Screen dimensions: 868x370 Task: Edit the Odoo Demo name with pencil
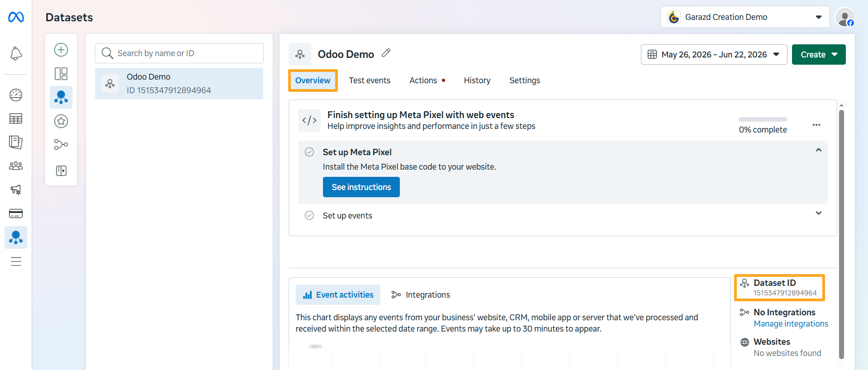coord(386,53)
